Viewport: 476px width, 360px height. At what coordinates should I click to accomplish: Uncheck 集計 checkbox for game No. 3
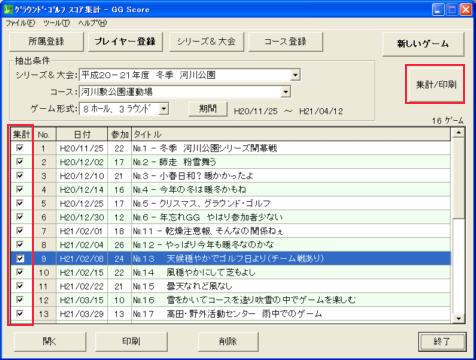(x=20, y=175)
